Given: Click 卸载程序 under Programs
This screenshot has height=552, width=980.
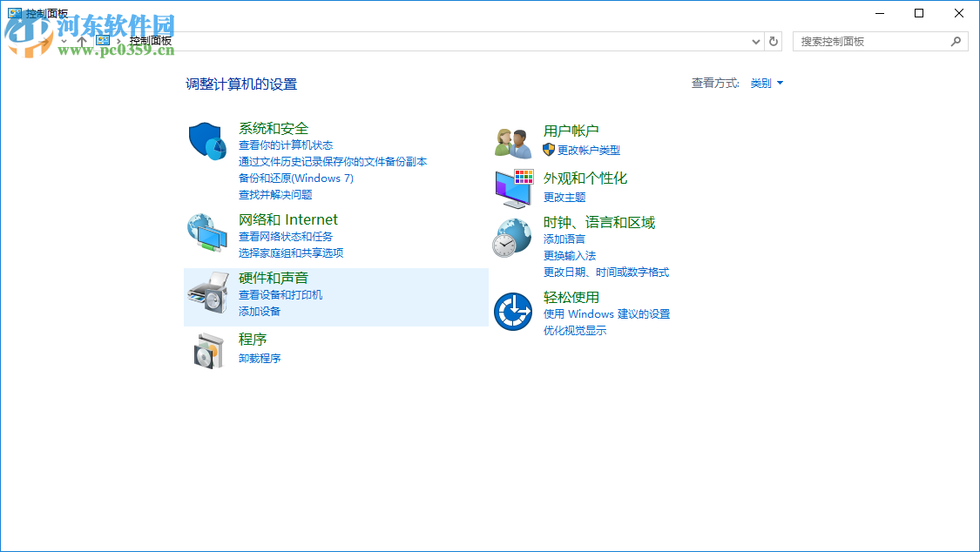Looking at the screenshot, I should [260, 358].
